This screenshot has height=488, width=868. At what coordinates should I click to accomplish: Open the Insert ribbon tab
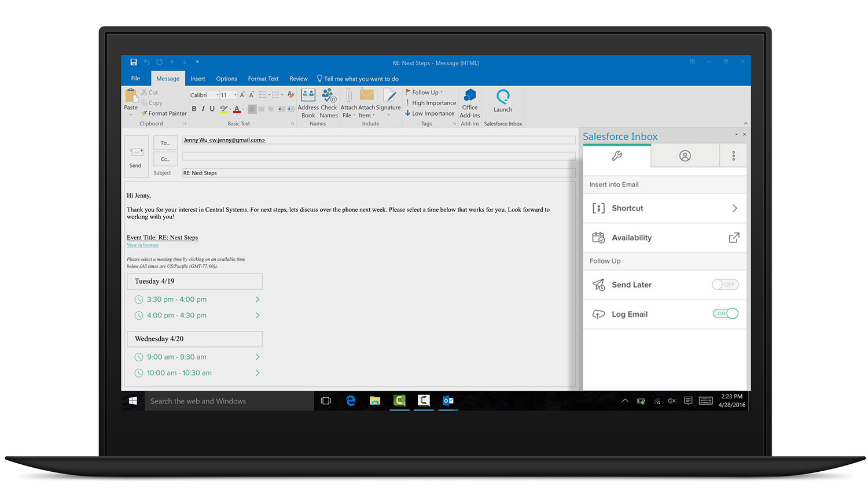click(198, 79)
